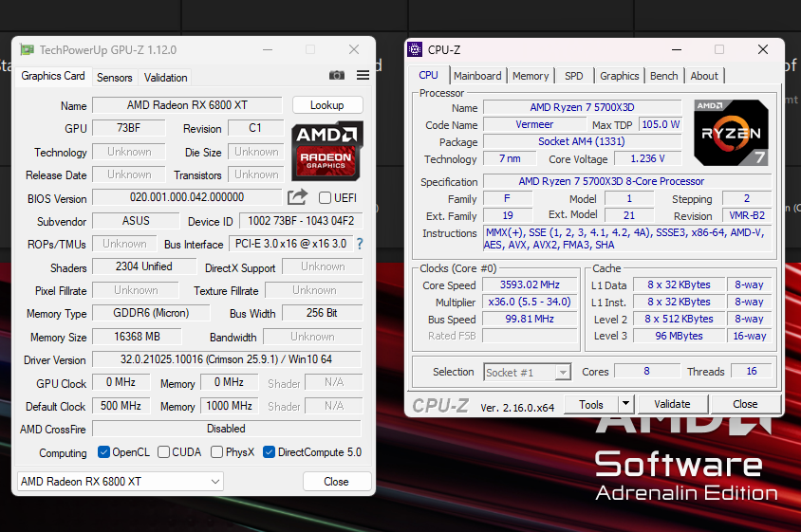Click the Bus Width 256 Bit field
The height and width of the screenshot is (532, 801).
(x=322, y=313)
